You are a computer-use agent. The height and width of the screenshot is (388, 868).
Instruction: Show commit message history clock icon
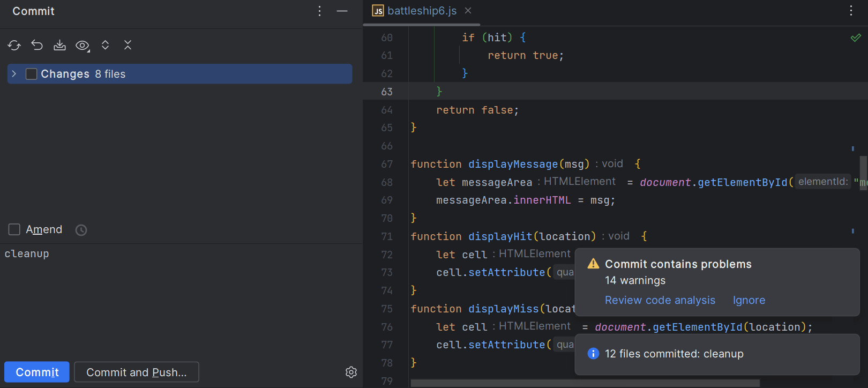point(81,230)
